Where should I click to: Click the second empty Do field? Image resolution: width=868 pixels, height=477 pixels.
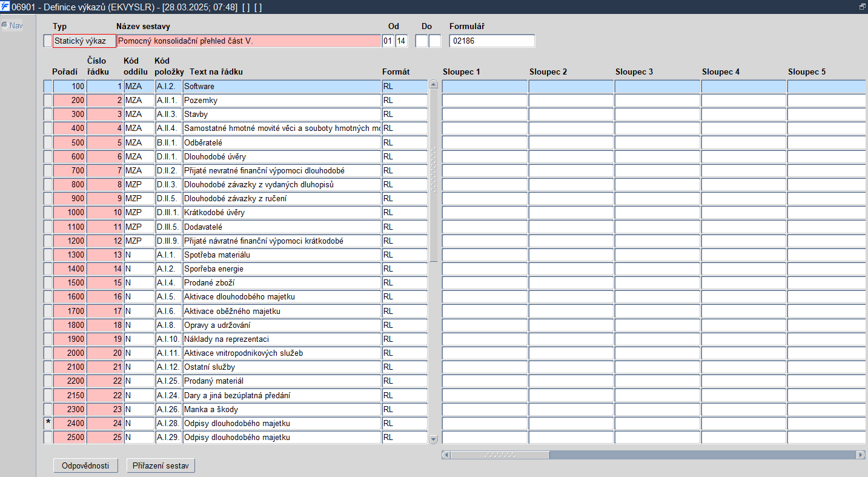[x=435, y=41]
